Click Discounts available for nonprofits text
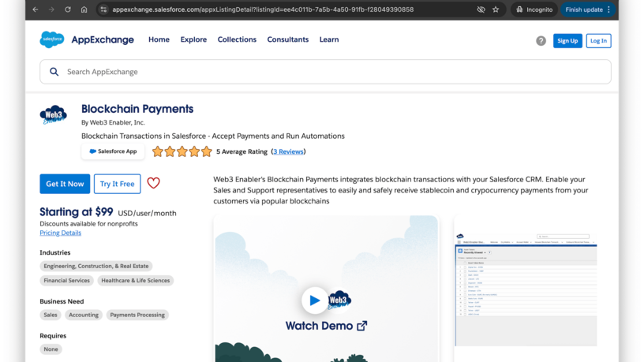644x362 pixels. click(88, 224)
